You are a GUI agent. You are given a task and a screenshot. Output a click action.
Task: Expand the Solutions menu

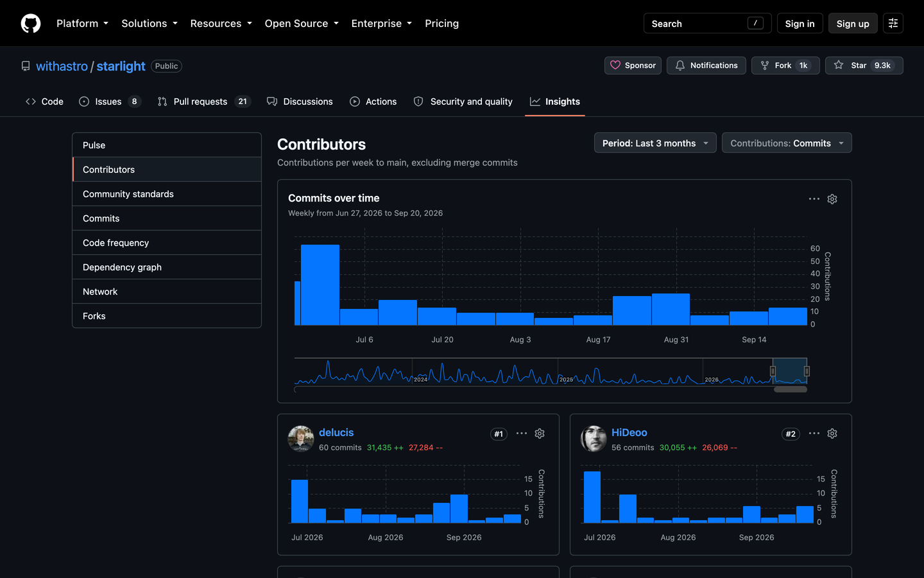150,24
